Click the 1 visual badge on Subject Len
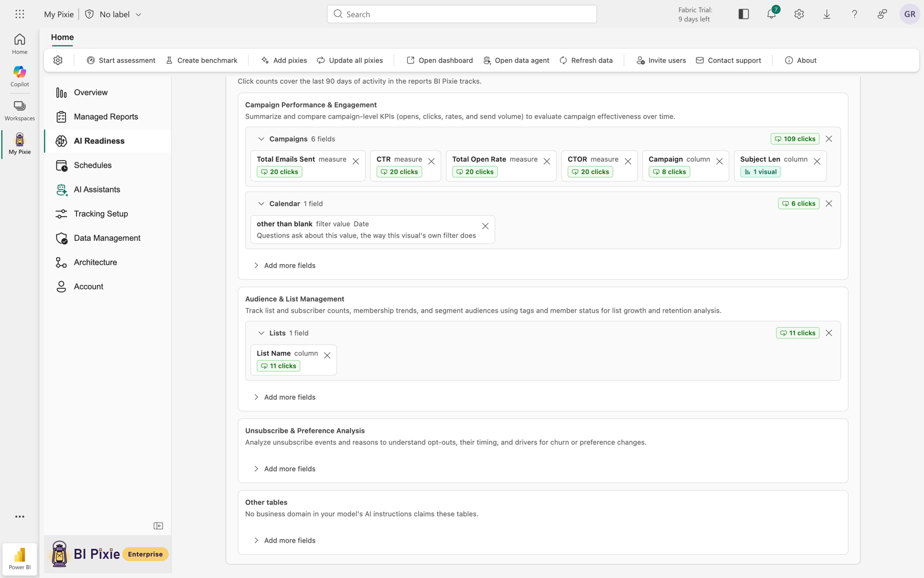Image resolution: width=924 pixels, height=578 pixels. pos(761,172)
